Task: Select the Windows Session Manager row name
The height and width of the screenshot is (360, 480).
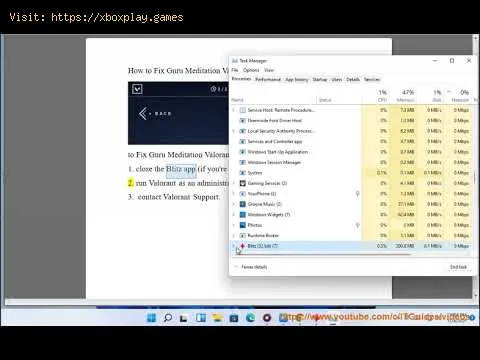Action: (274, 162)
